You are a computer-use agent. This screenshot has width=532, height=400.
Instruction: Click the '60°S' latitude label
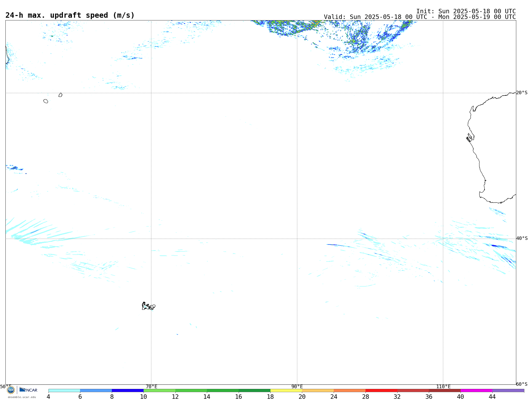click(522, 384)
